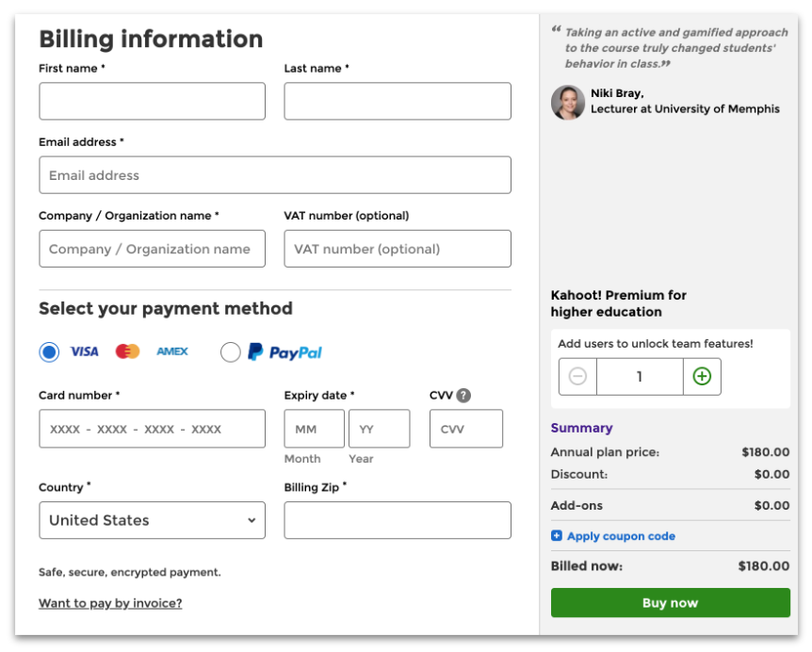Click the Buy now button
The height and width of the screenshot is (652, 812).
click(670, 602)
